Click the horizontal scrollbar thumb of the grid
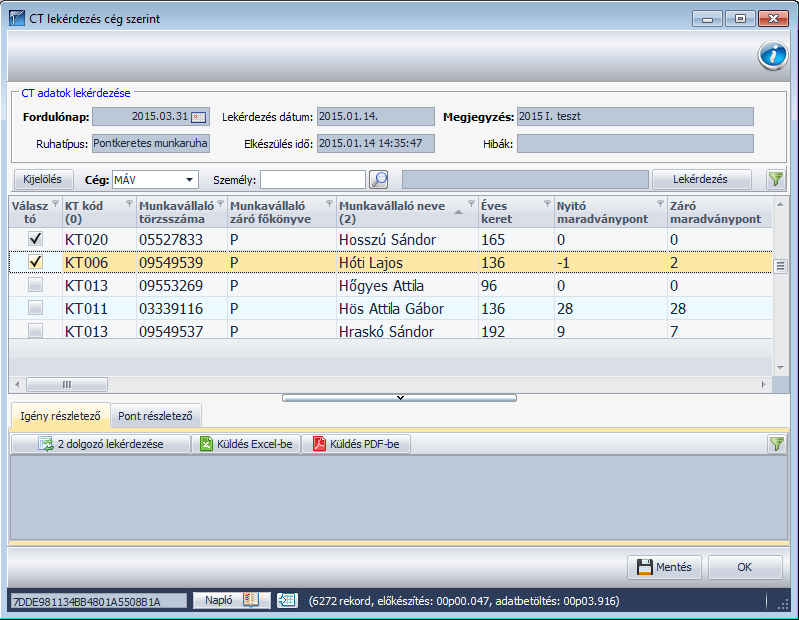The width and height of the screenshot is (799, 620). click(x=67, y=384)
